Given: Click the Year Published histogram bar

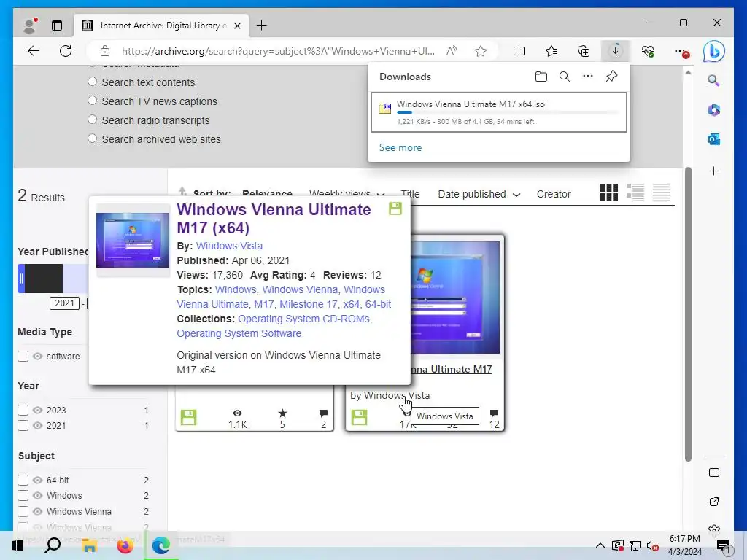Looking at the screenshot, I should pyautogui.click(x=43, y=278).
